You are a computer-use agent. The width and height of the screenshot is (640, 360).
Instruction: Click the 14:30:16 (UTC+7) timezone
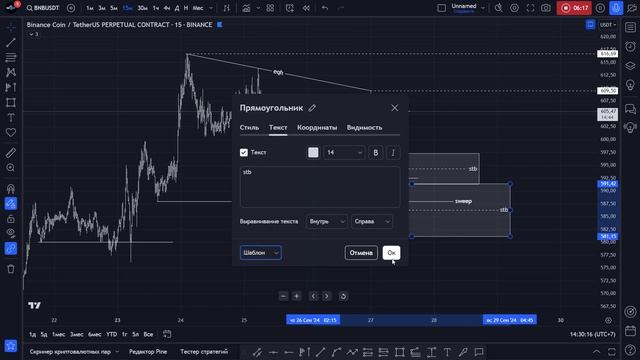tap(592, 334)
